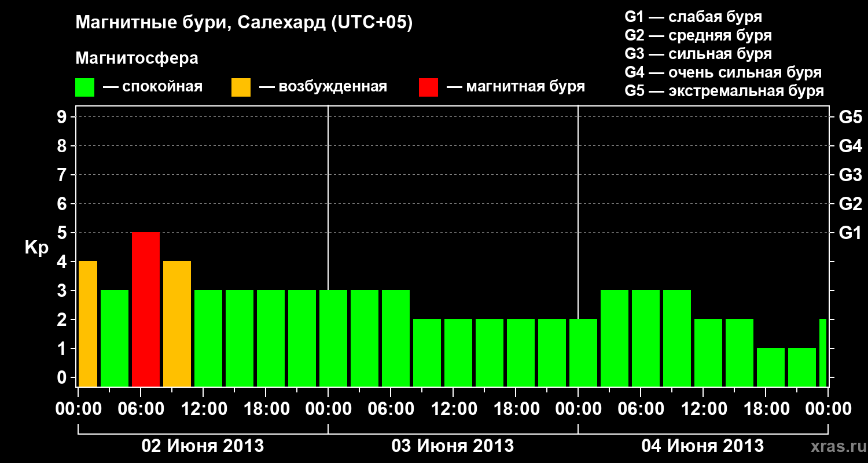Click the 'G3 — сильная буря' legend line
868x463 pixels.
[698, 54]
